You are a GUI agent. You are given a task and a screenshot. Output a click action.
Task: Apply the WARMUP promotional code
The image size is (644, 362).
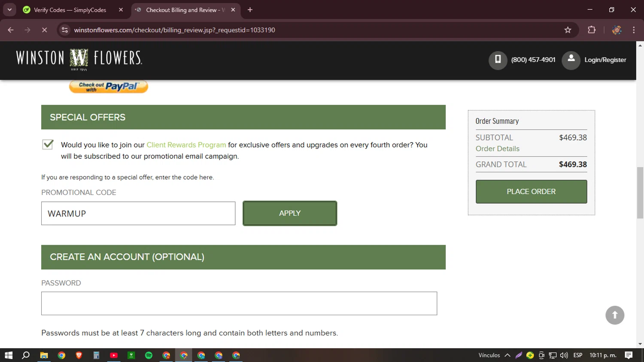tap(290, 213)
